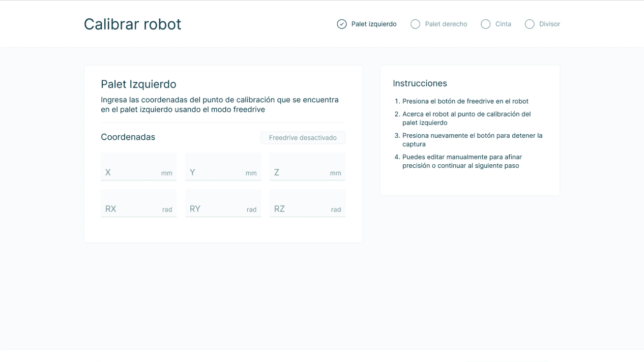
Task: Click the empty circle beside Cinta
Action: tap(486, 24)
